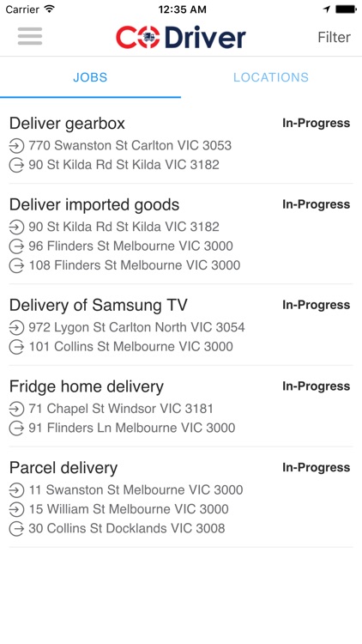Open the Deliver gearbox job
The image size is (362, 644).
181,143
